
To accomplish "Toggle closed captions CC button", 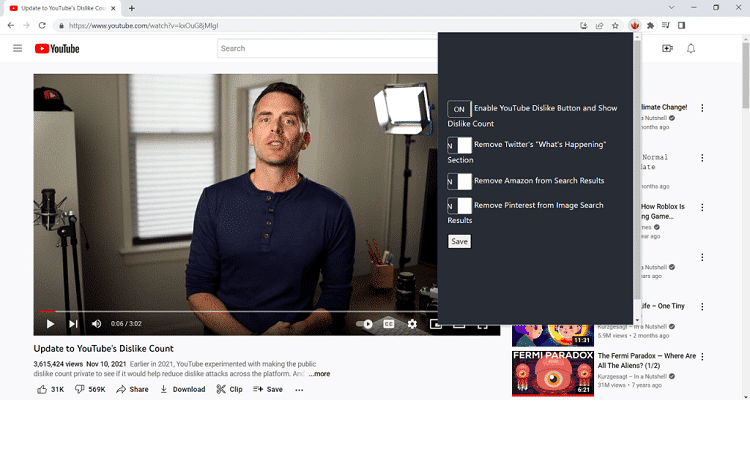I will pyautogui.click(x=389, y=324).
